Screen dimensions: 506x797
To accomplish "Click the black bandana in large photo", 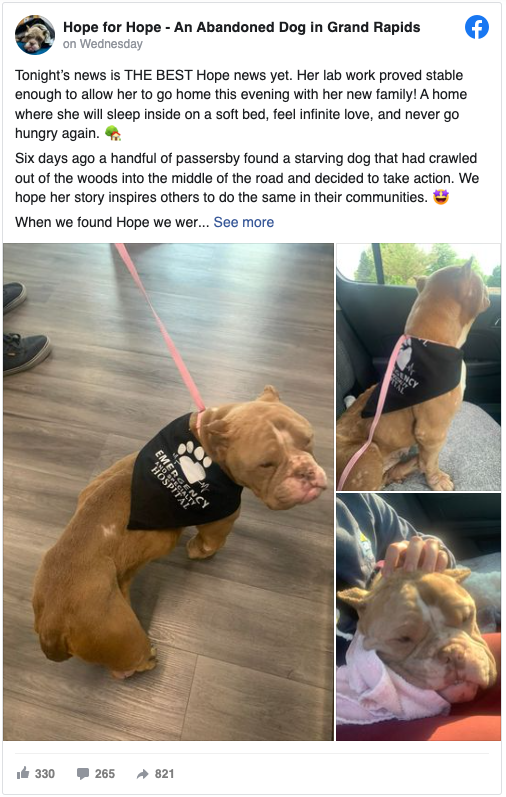I will tap(183, 473).
